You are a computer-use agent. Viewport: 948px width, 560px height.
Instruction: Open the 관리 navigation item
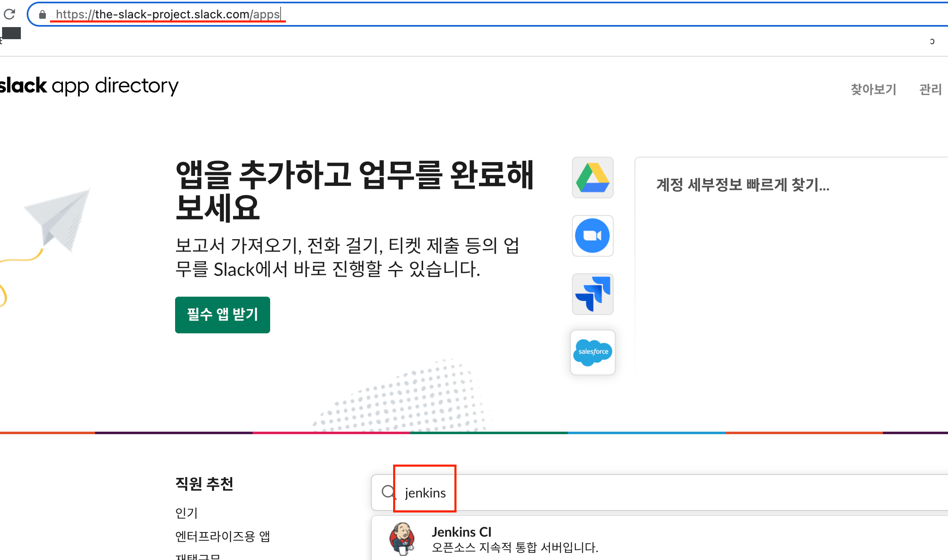pyautogui.click(x=930, y=89)
